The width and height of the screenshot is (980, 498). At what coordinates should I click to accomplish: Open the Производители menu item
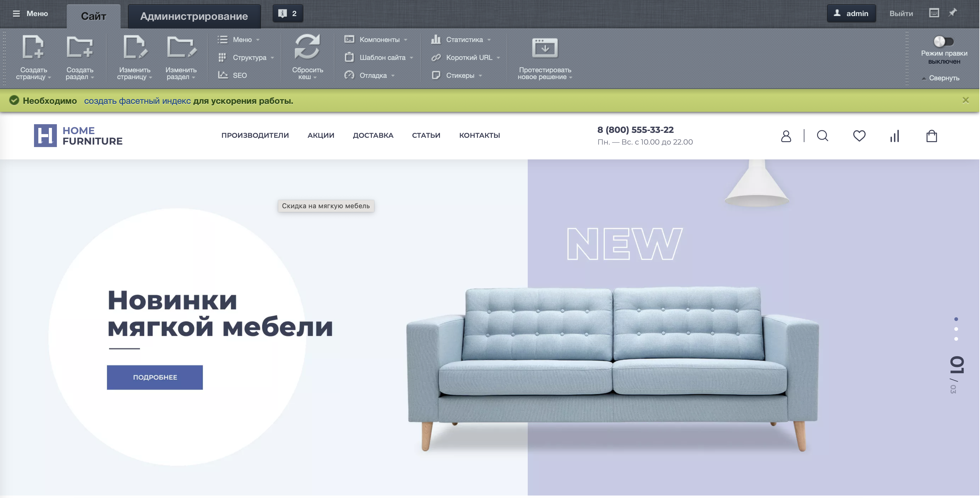(255, 135)
